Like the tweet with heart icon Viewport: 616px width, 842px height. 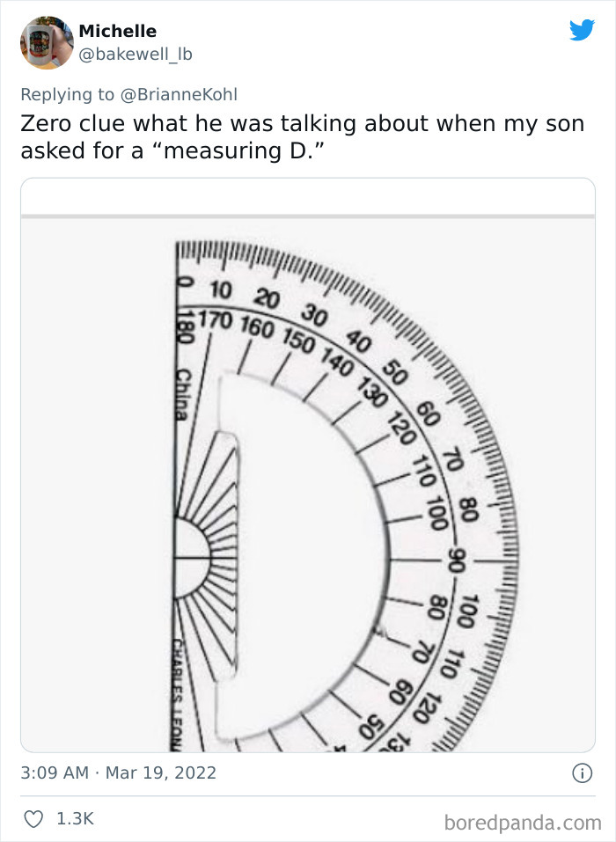click(x=33, y=819)
